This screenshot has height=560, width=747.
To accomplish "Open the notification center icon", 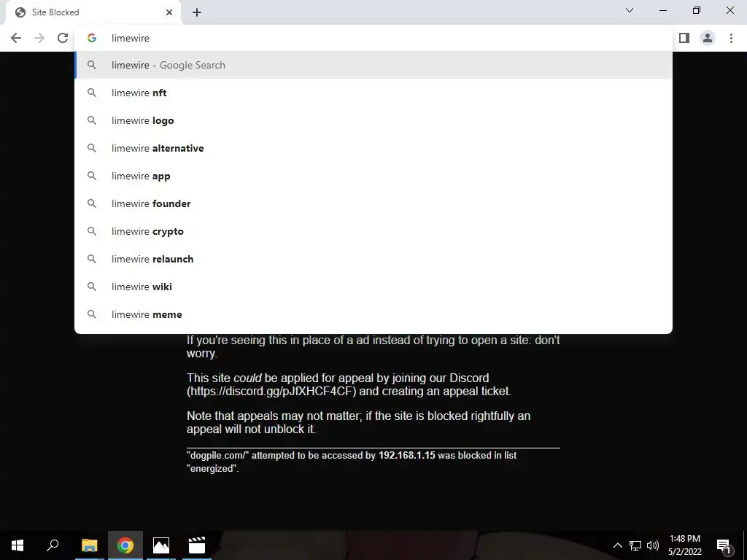I will 724,545.
